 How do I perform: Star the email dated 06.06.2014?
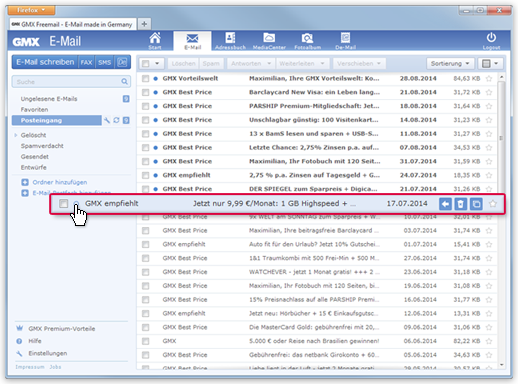pyautogui.click(x=489, y=341)
